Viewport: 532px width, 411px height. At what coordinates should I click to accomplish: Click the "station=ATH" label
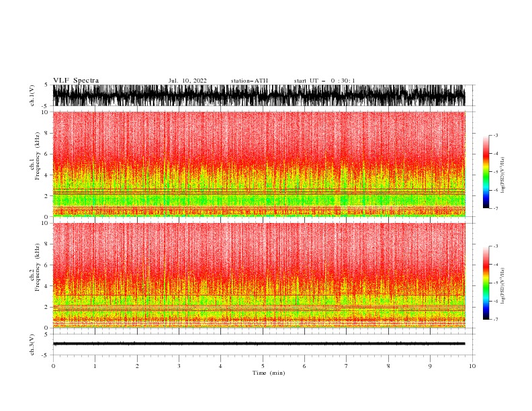pyautogui.click(x=249, y=81)
